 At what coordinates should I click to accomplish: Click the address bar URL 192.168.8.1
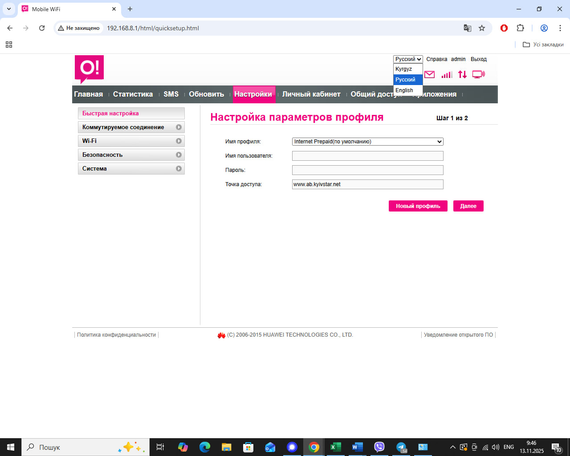(153, 28)
